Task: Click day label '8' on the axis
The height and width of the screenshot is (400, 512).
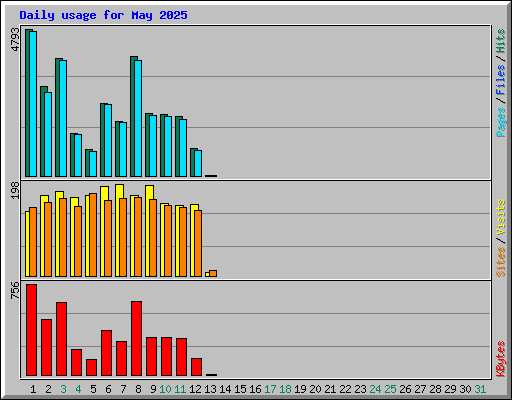Action: [x=138, y=389]
